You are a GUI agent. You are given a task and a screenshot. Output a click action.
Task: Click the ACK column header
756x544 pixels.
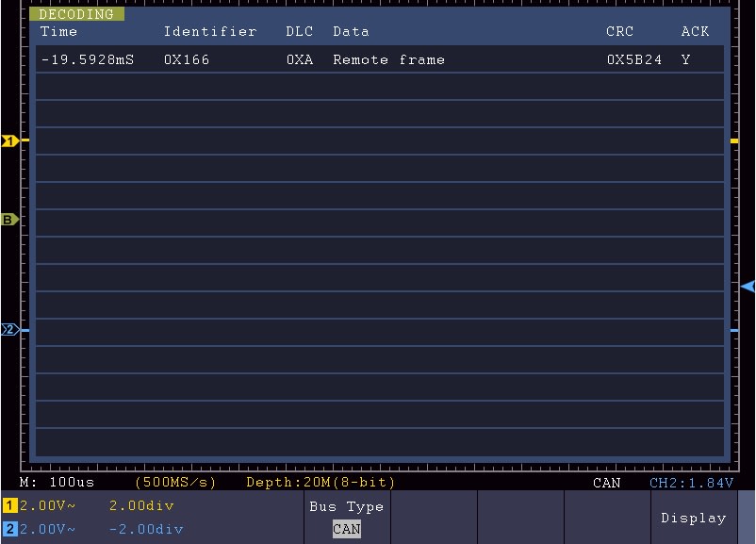pyautogui.click(x=696, y=31)
